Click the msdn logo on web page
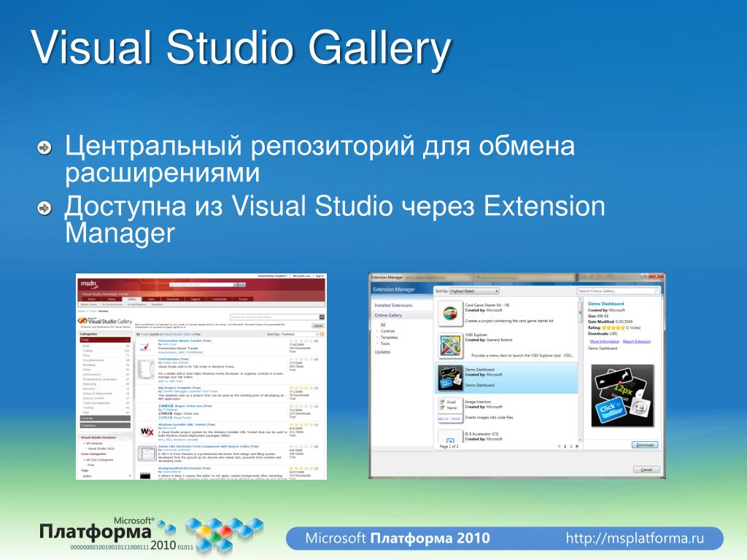This screenshot has height=560, width=747. [x=88, y=284]
